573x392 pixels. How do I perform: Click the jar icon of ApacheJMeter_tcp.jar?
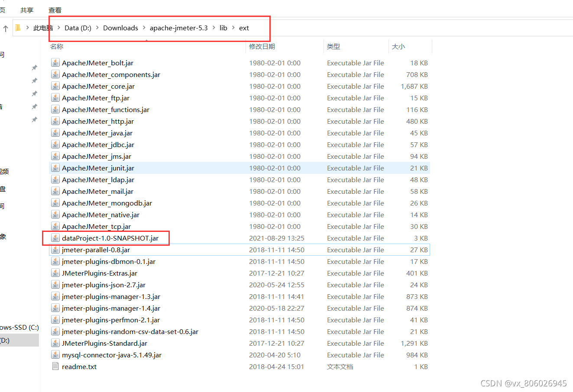55,226
